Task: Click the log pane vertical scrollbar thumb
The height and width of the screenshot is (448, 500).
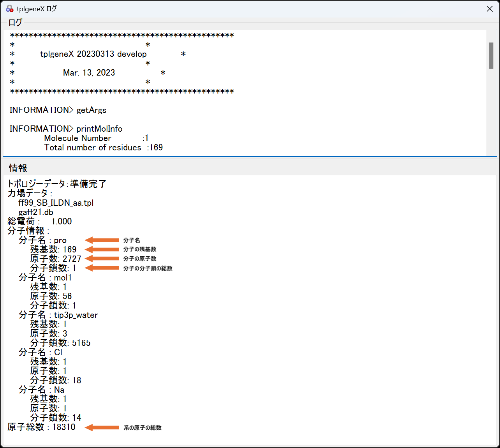Action: pyautogui.click(x=491, y=56)
